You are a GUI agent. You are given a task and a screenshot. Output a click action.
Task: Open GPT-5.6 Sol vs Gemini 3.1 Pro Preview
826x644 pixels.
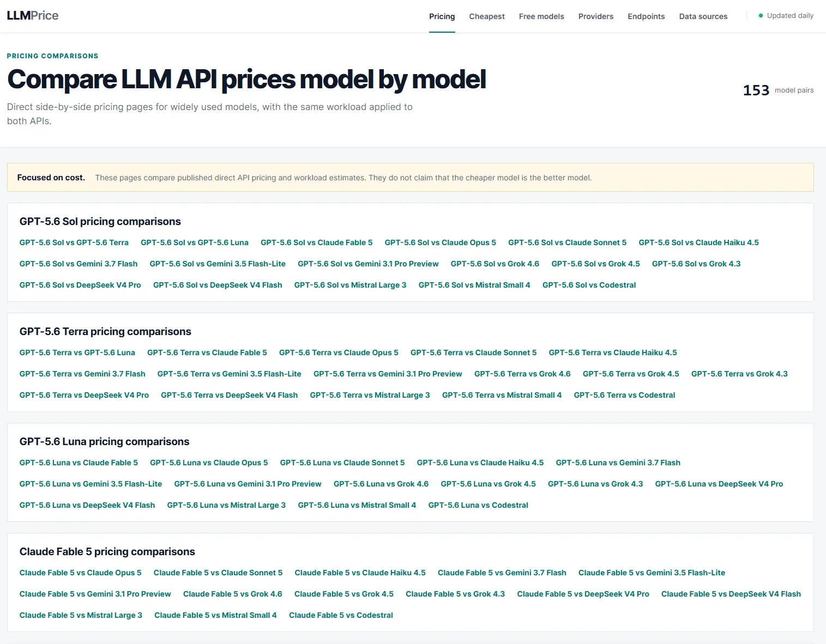(368, 264)
